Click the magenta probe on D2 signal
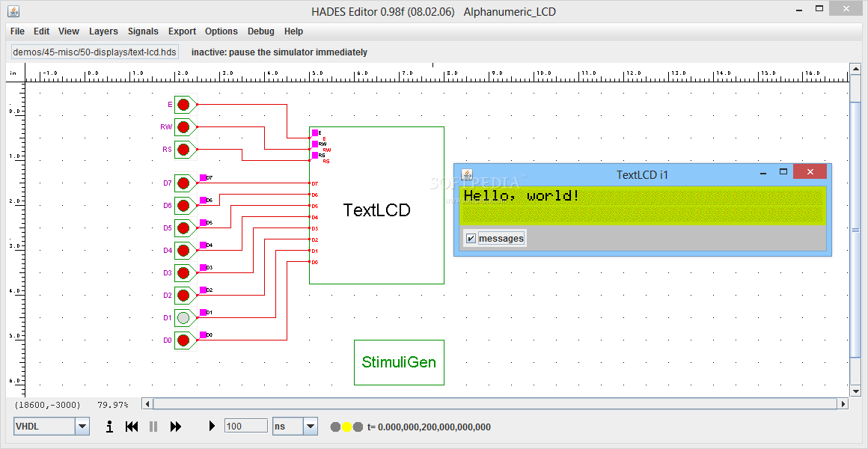The height and width of the screenshot is (449, 868). (203, 290)
